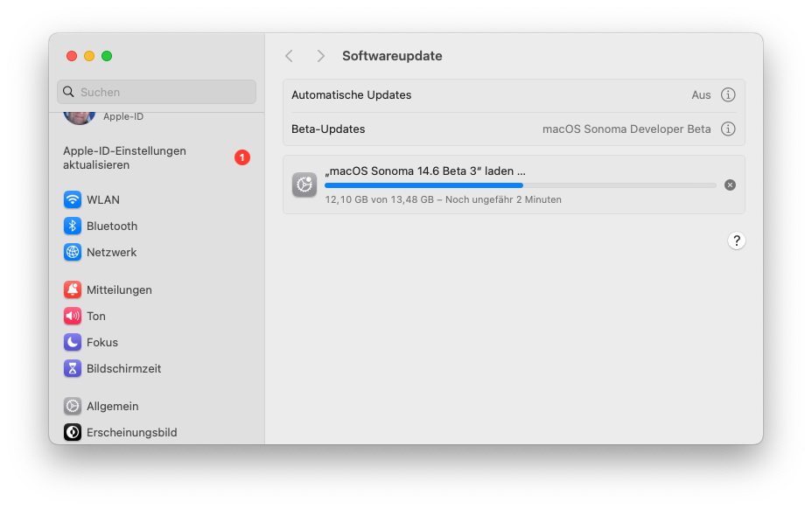Image resolution: width=812 pixels, height=509 pixels.
Task: Click the WLAN icon in sidebar
Action: tap(73, 199)
